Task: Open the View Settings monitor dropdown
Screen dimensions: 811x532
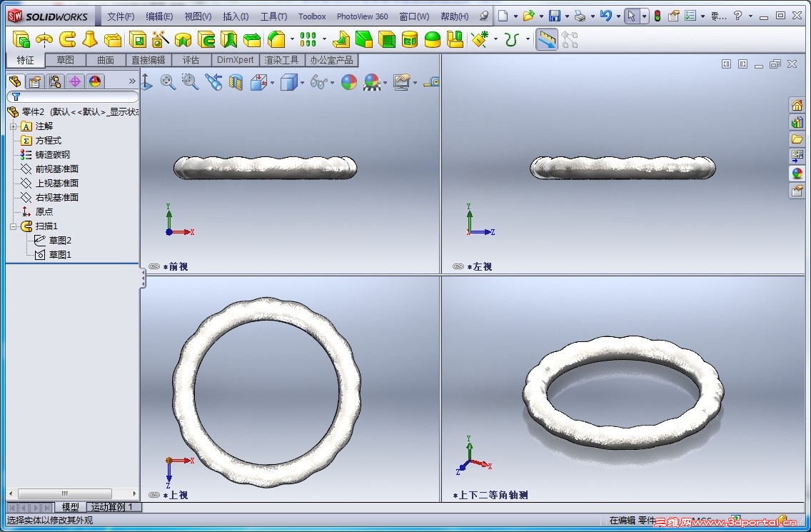Action: (x=415, y=82)
